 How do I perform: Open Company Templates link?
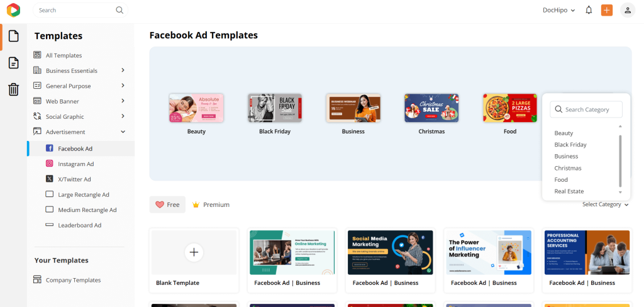[73, 281]
